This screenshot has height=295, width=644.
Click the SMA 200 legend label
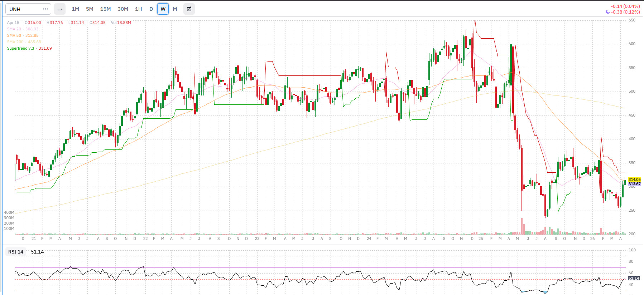15,42
